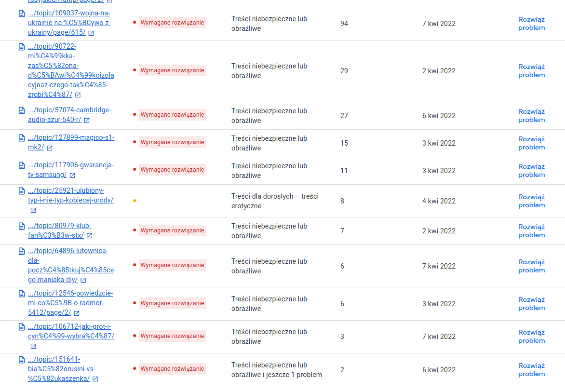Click Rozwiąż problem for the magico-s1-mk2 row
Image resolution: width=565 pixels, height=392 pixels.
click(x=531, y=143)
